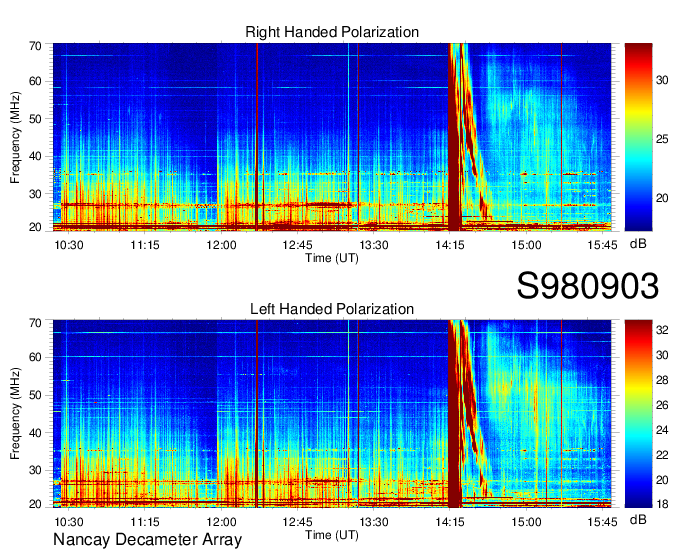Viewport: 680px width, 552px height.
Task: Click the 24 dB tick on Left Handed colorbar
Action: (662, 430)
